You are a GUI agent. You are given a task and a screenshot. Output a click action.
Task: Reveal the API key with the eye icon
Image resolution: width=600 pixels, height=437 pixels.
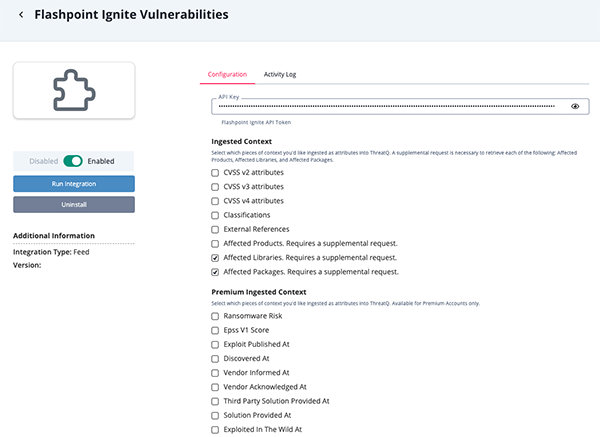point(575,106)
